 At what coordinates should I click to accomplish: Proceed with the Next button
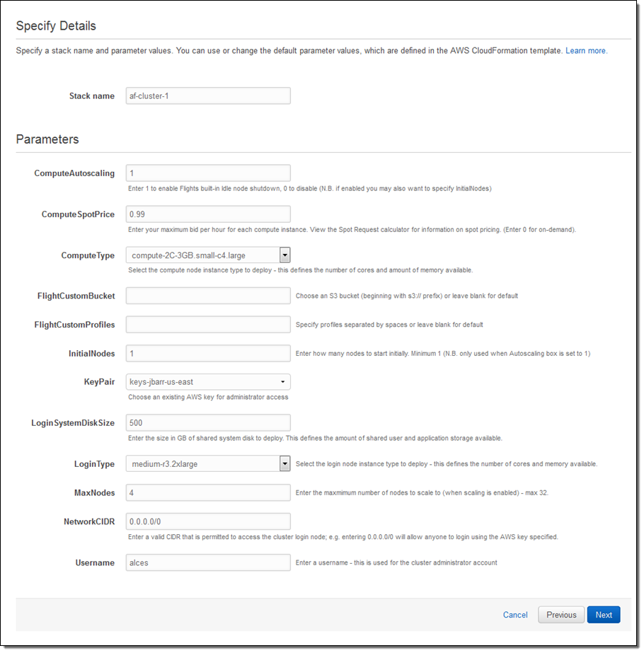[x=604, y=615]
